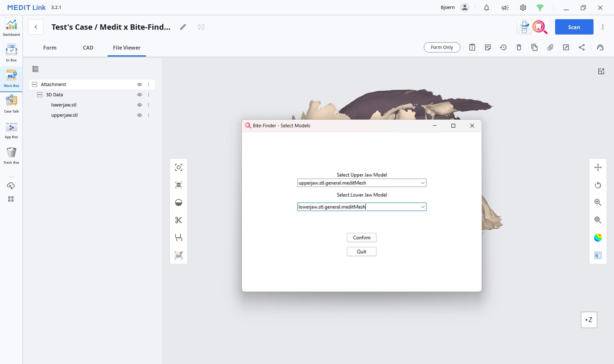
Task: Click the scanner device icon in header
Action: (x=524, y=27)
